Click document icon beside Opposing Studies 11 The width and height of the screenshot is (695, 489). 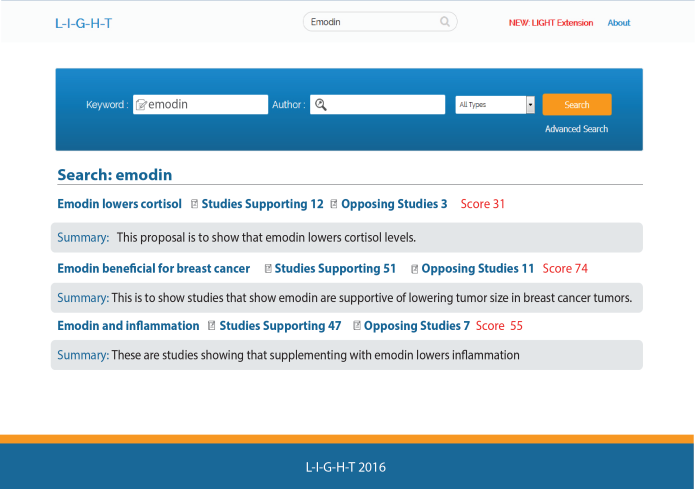(x=414, y=269)
